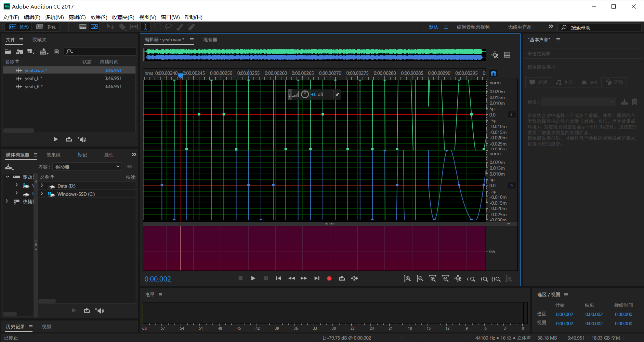Select the Time Selection tool
Screen dimensions: 644x342
click(145, 27)
